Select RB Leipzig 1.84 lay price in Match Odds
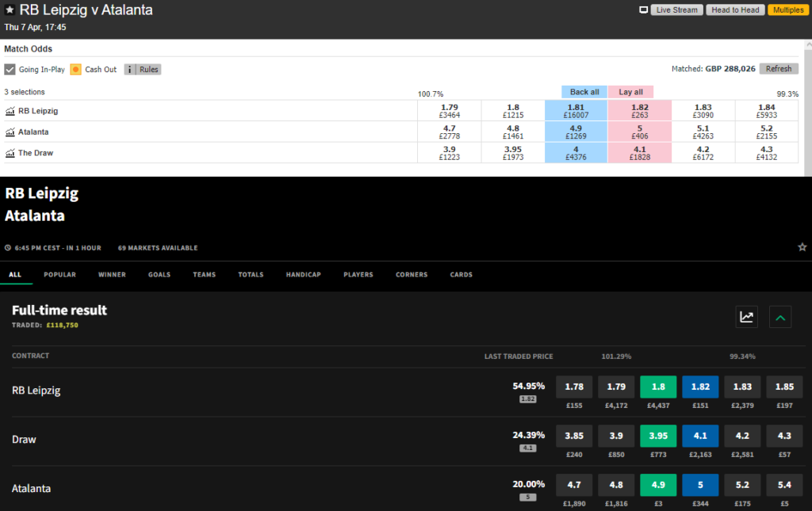The height and width of the screenshot is (511, 812). [767, 111]
